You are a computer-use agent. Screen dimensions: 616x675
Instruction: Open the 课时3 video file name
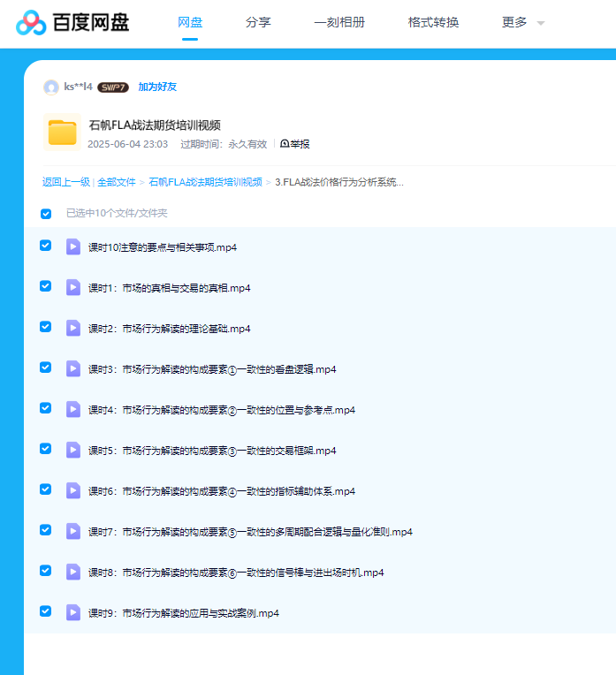pos(212,368)
